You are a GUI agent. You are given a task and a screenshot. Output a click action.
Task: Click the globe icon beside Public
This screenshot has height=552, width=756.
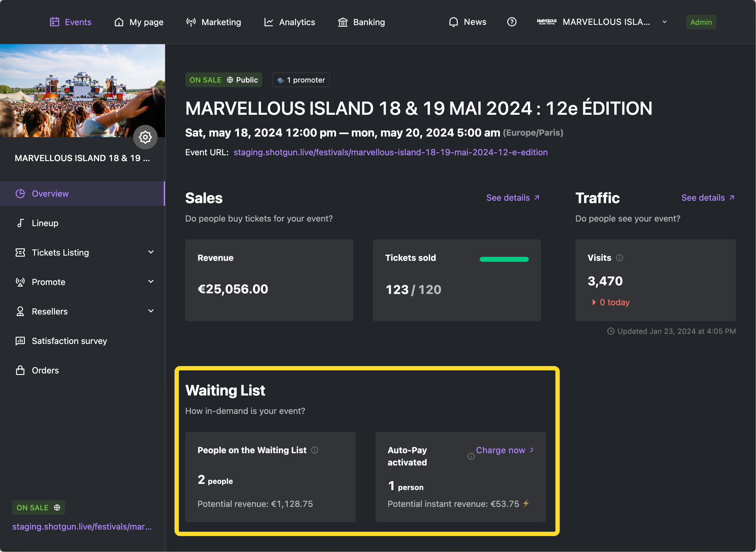(230, 80)
